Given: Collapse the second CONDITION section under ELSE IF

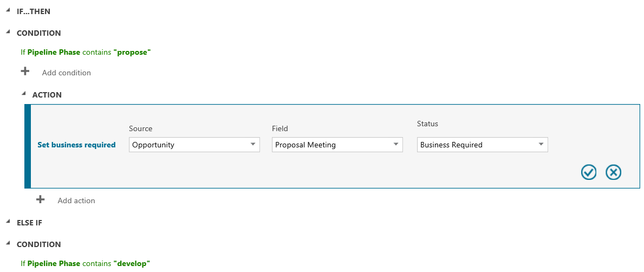Looking at the screenshot, I should (8, 243).
